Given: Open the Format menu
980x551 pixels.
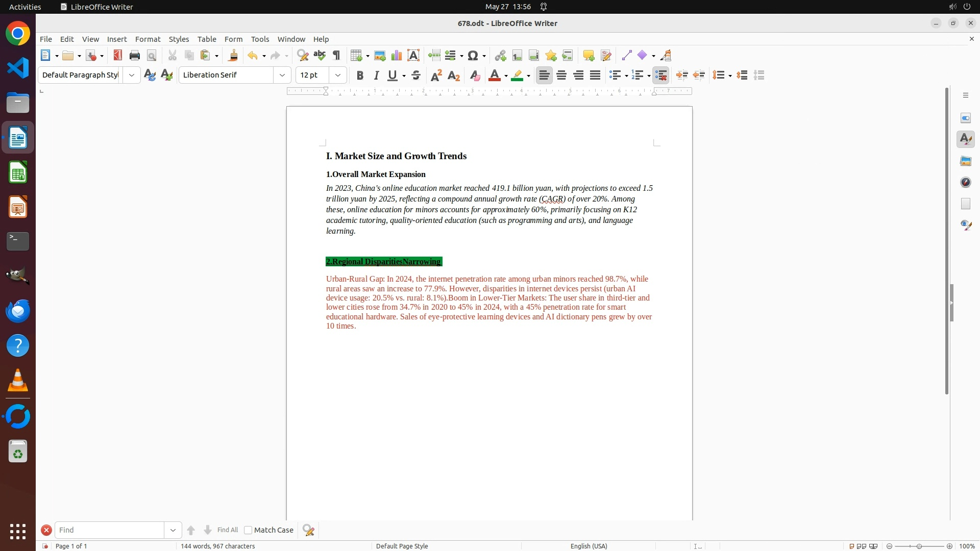Looking at the screenshot, I should 148,39.
